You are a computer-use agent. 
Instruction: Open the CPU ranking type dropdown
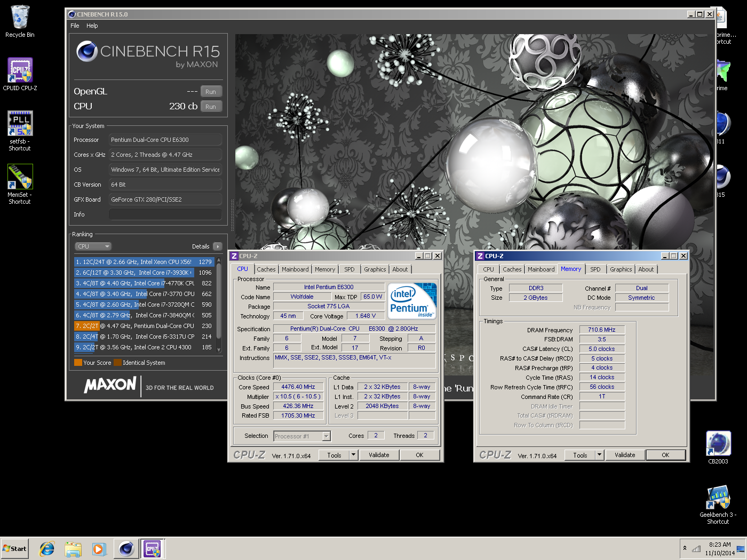coord(93,246)
